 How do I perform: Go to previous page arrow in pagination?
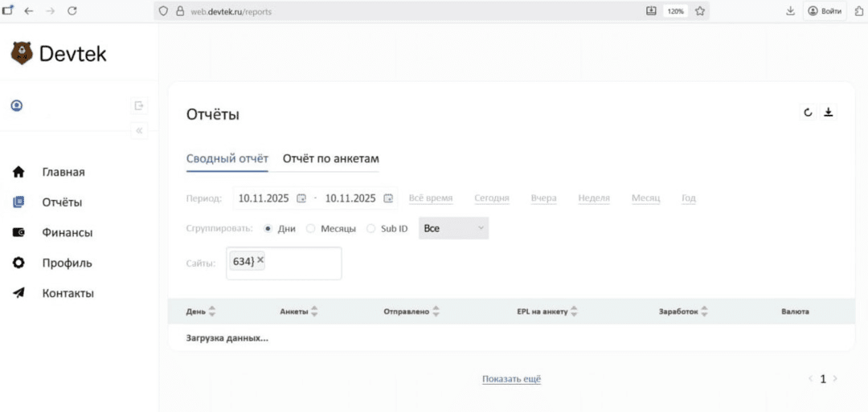click(811, 379)
